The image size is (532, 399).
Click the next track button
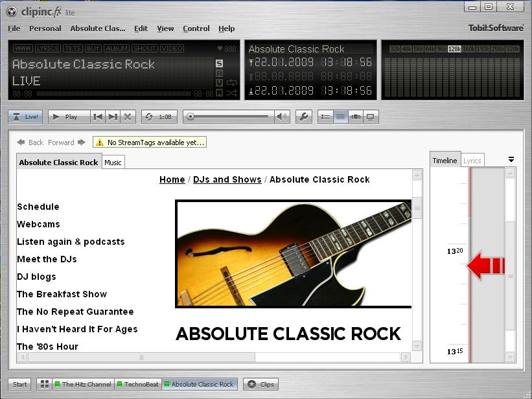(113, 117)
